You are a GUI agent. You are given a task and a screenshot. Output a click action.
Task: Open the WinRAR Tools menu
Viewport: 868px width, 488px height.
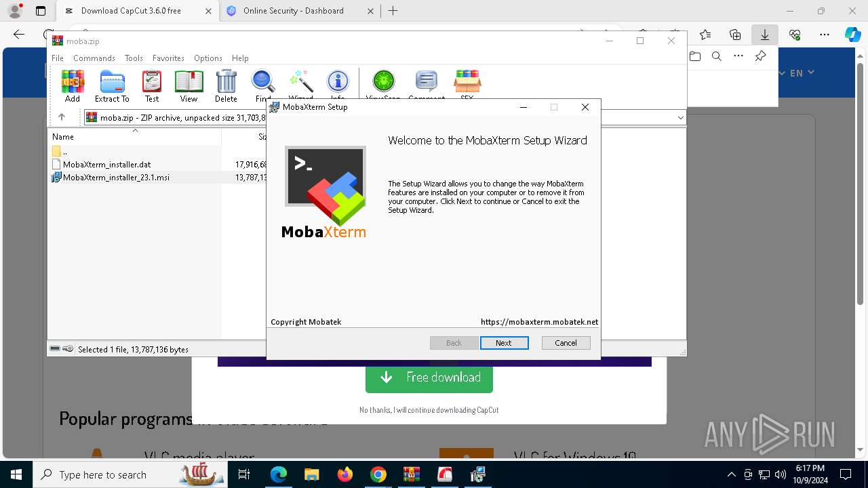click(134, 58)
